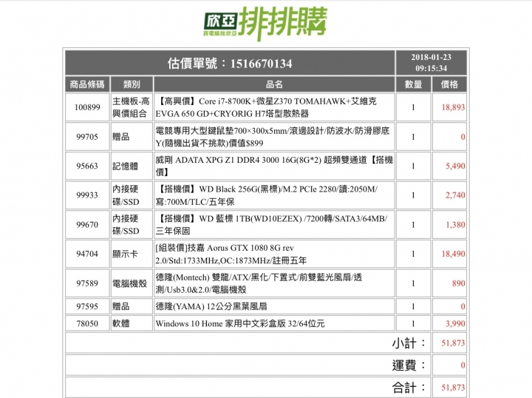532x398 pixels.
Task: Click category 記憶體
Action: click(125, 166)
